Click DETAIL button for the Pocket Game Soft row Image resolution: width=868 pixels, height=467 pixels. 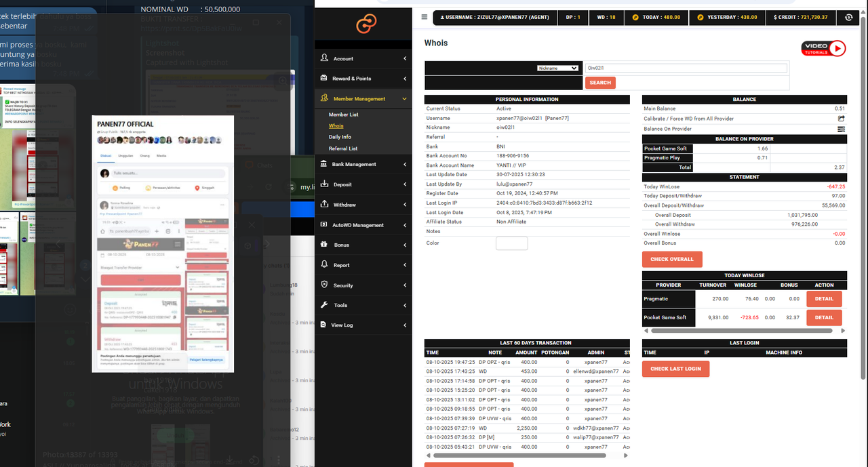pyautogui.click(x=824, y=317)
